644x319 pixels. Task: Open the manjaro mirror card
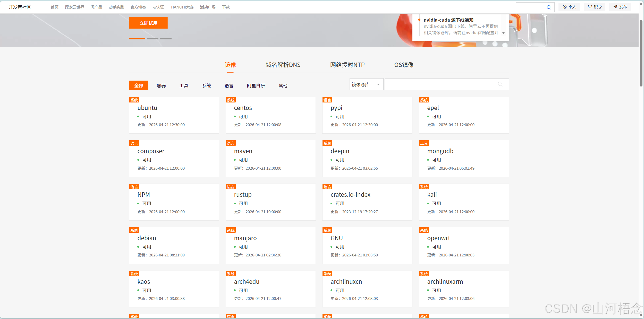click(271, 246)
